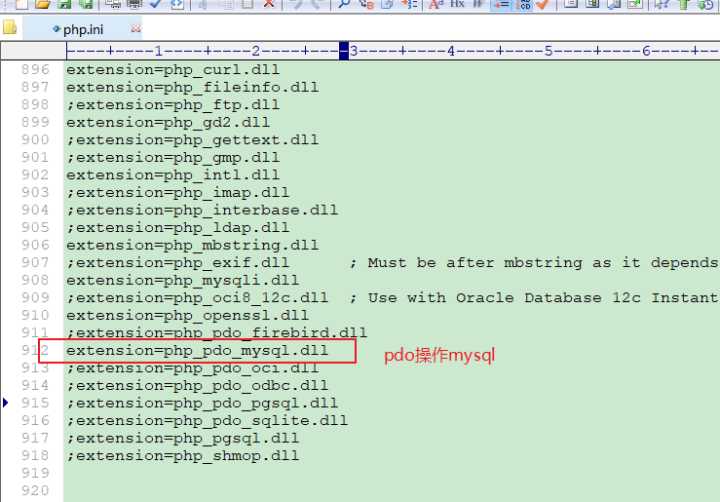Click the extension=php_gd2.dll line
The width and height of the screenshot is (720, 502).
click(168, 123)
